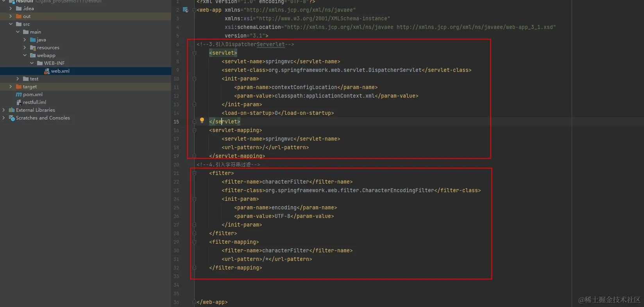Fold the filter <init-param> block on line 24
Screen dimensions: 644x307
194,199
